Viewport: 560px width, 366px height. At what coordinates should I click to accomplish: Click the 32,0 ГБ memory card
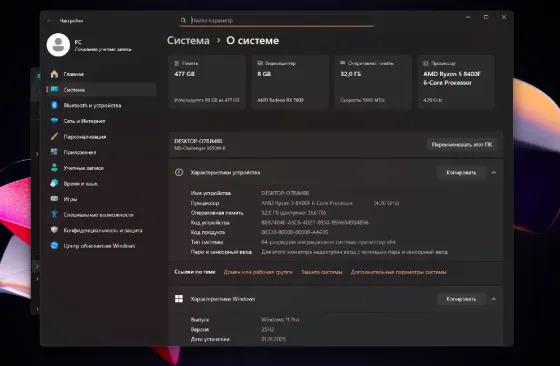(373, 82)
